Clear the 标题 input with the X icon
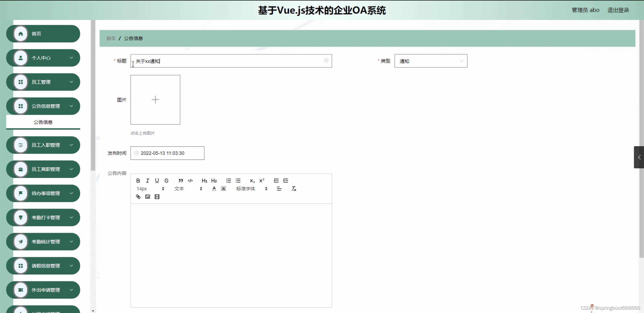This screenshot has width=644, height=313. [326, 60]
